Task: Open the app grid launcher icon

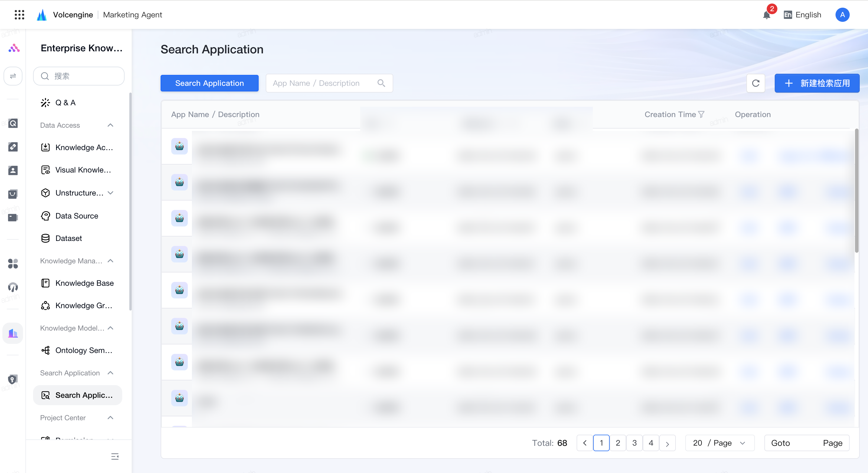Action: point(19,14)
